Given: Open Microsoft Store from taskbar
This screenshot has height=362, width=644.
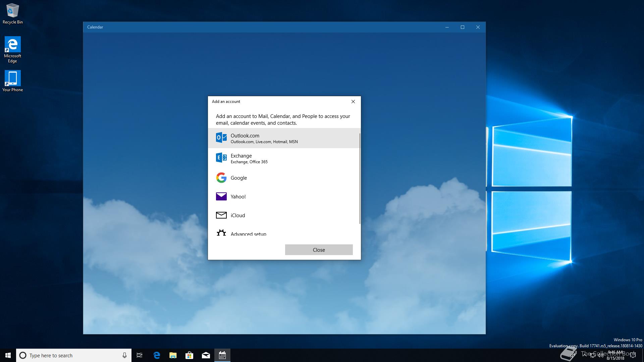Looking at the screenshot, I should 190,355.
